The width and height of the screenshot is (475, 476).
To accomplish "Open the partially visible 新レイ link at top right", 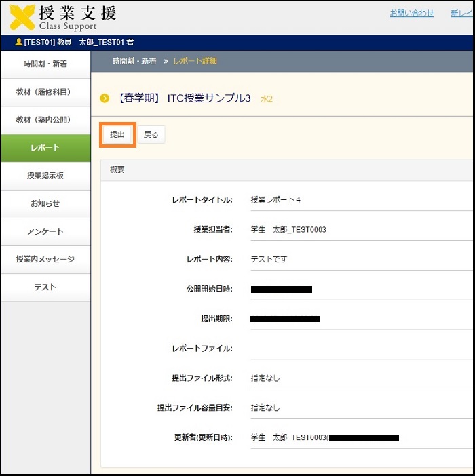I will (x=461, y=13).
